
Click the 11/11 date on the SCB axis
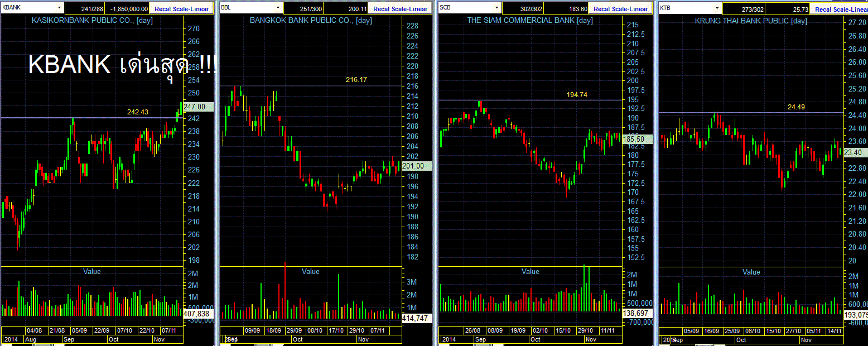click(607, 330)
